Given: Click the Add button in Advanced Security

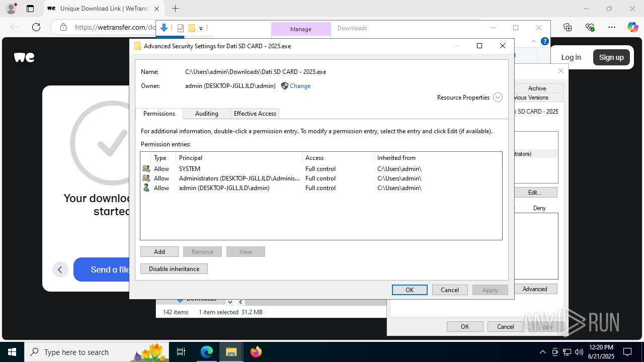Looking at the screenshot, I should (159, 252).
